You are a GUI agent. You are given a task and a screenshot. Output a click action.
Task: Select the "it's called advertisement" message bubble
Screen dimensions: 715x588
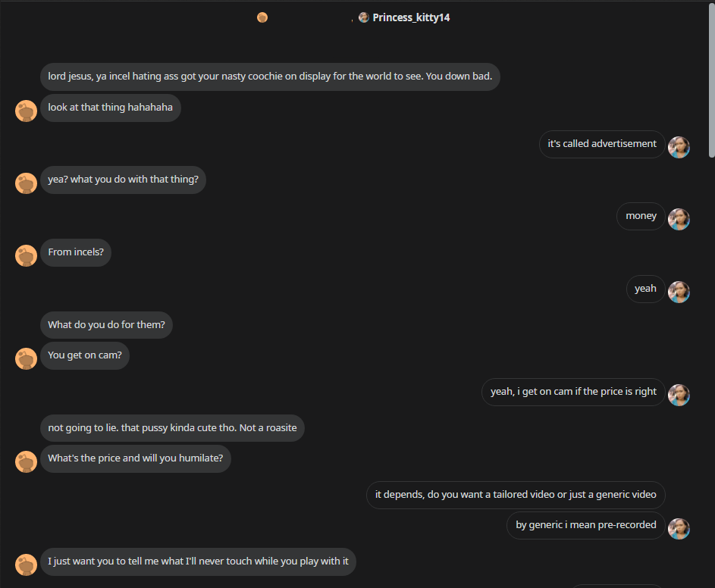(x=602, y=144)
